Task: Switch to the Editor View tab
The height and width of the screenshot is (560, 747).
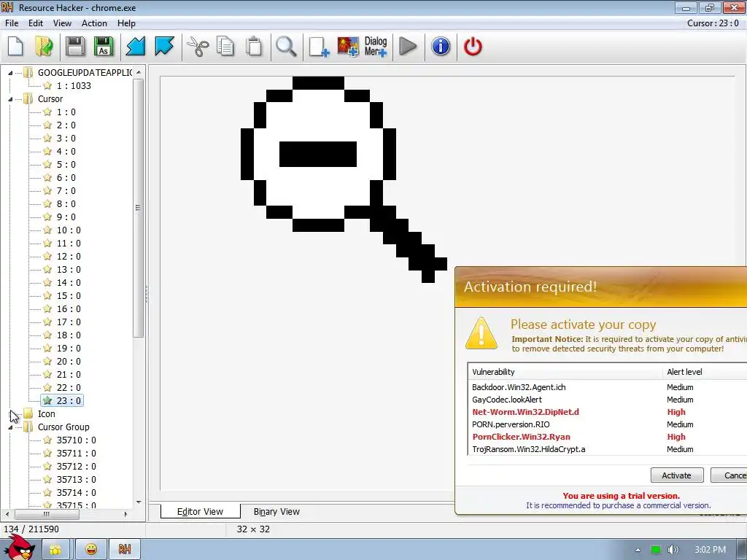Action: (200, 511)
